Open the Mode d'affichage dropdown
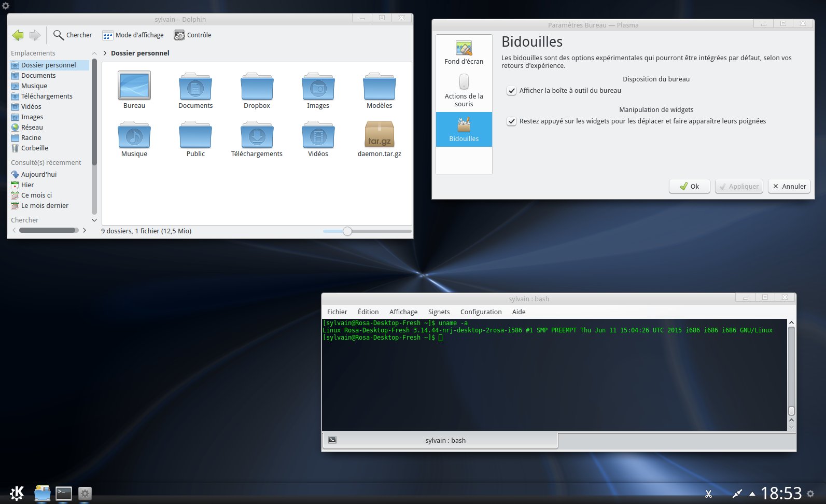The width and height of the screenshot is (826, 504). [133, 35]
